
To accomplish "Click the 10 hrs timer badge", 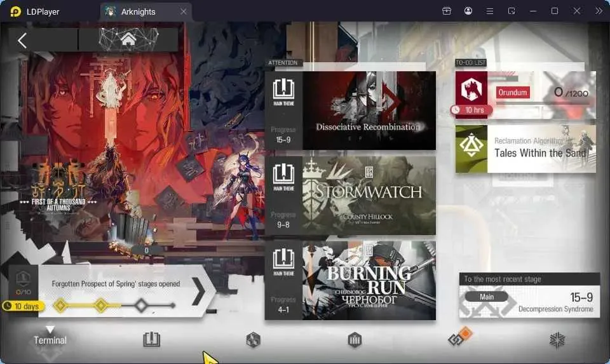I will pos(471,110).
